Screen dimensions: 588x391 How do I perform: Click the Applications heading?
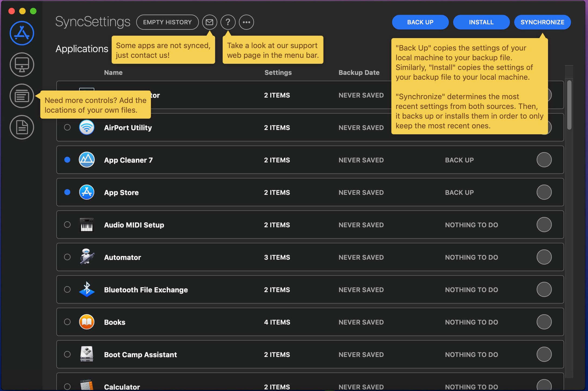coord(82,49)
